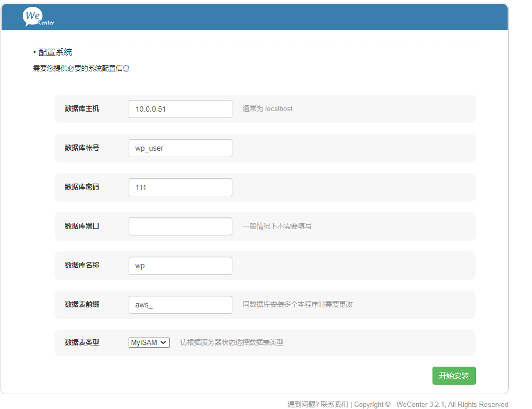532x409 pixels.
Task: Click the 数据库名称 label
Action: tap(82, 265)
